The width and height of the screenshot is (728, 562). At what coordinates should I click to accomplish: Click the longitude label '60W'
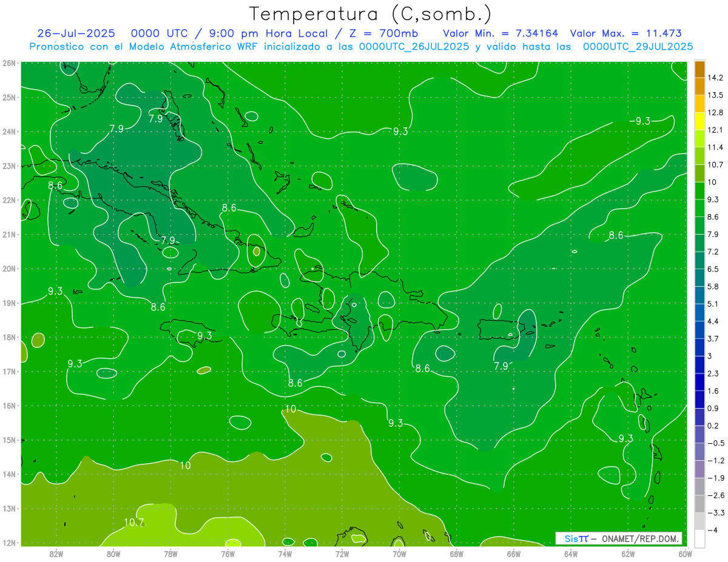coord(685,554)
